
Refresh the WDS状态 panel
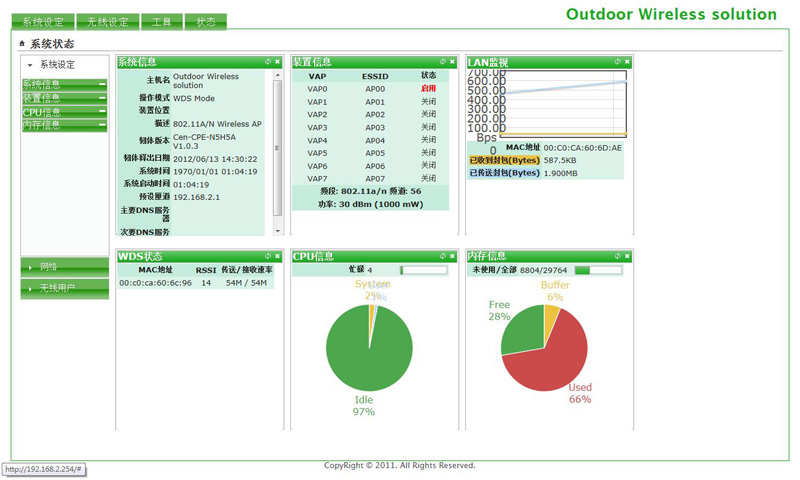(268, 256)
